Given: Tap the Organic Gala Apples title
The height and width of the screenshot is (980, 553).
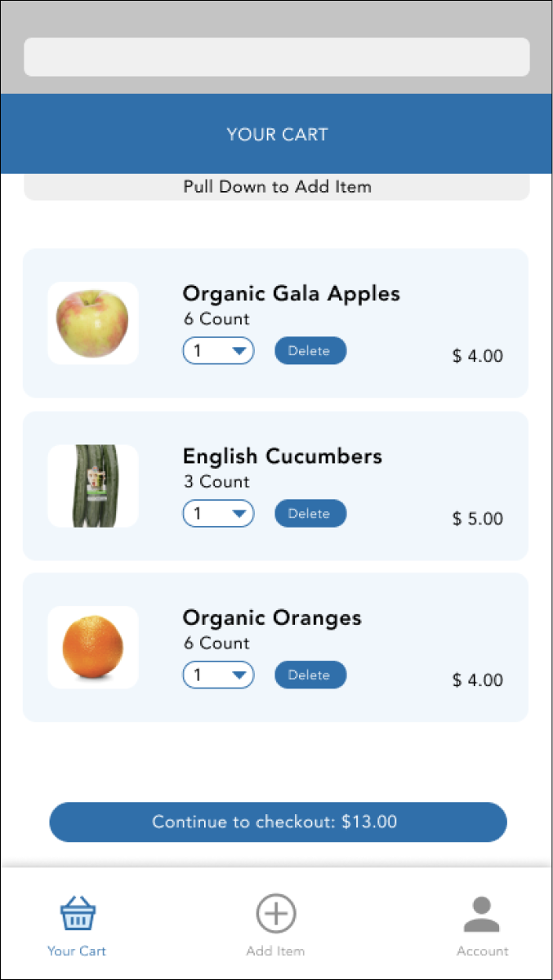Looking at the screenshot, I should click(x=291, y=293).
